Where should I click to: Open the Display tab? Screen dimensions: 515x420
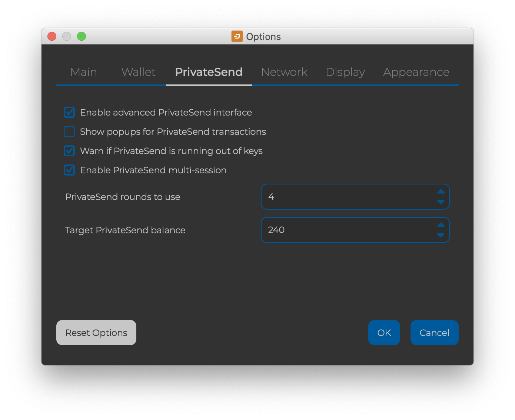click(x=345, y=72)
